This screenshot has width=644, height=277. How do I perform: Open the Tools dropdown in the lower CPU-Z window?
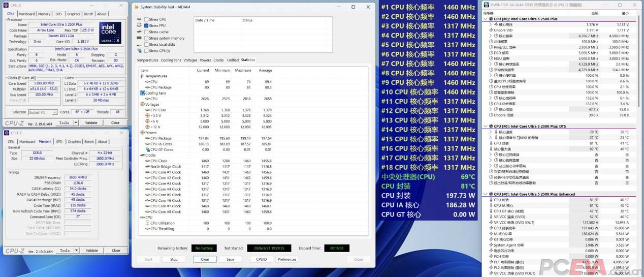76,251
